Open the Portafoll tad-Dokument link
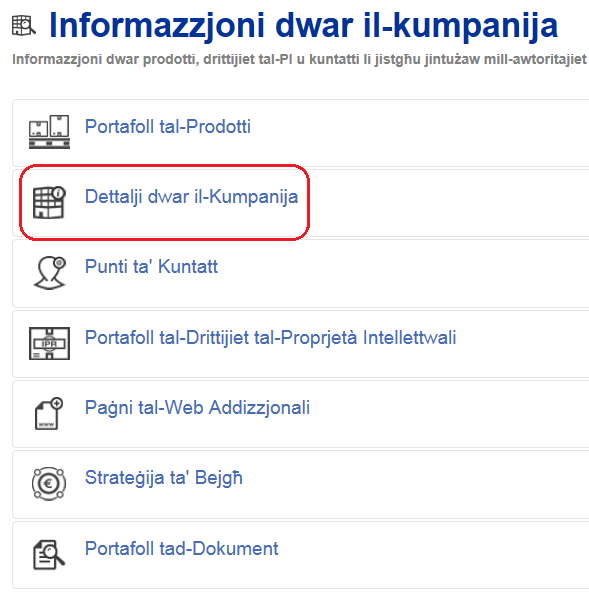 pos(181,549)
